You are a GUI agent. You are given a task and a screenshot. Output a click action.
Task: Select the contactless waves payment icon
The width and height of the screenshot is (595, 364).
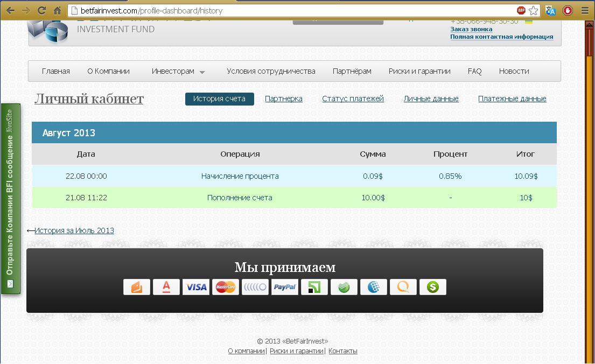click(x=255, y=287)
